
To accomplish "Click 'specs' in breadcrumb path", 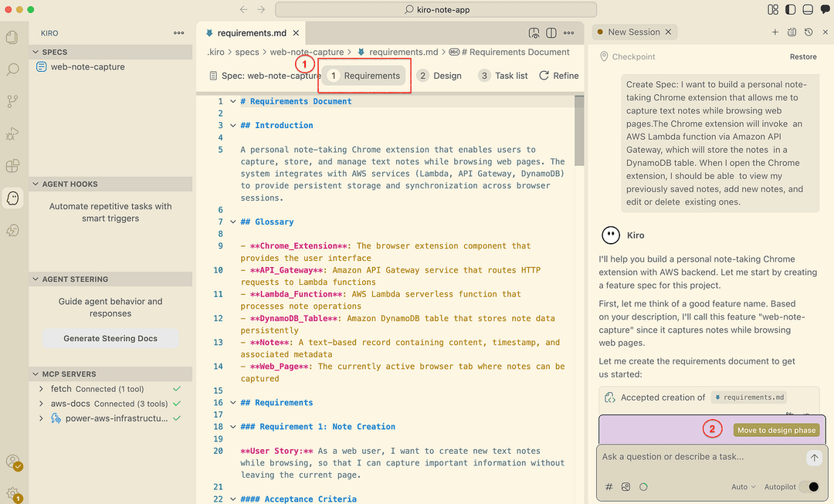I will click(247, 52).
